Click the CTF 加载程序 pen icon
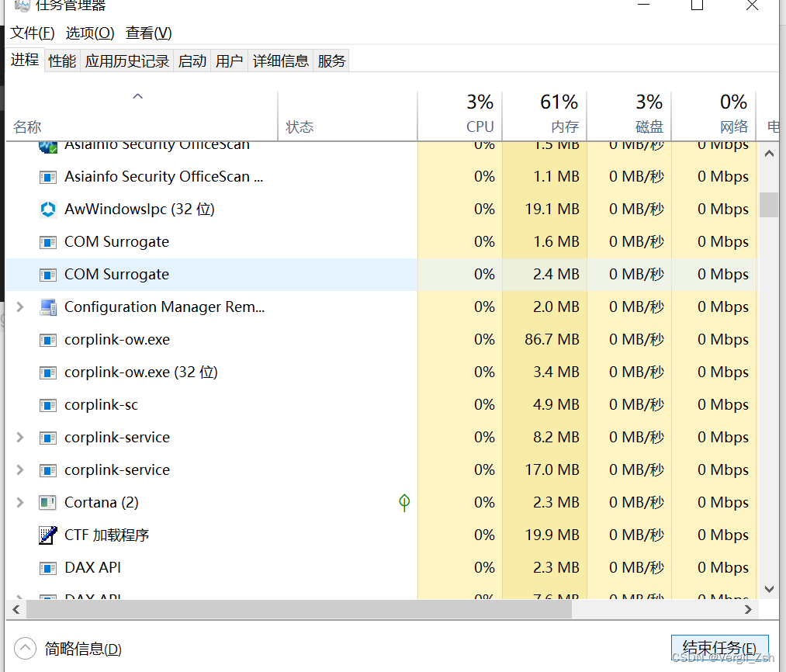Viewport: 786px width, 672px height. click(47, 535)
